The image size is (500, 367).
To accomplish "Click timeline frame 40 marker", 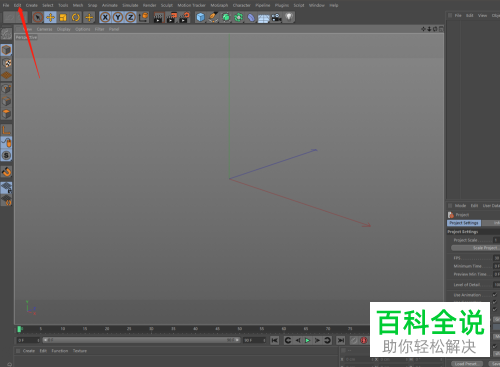I will 195,329.
